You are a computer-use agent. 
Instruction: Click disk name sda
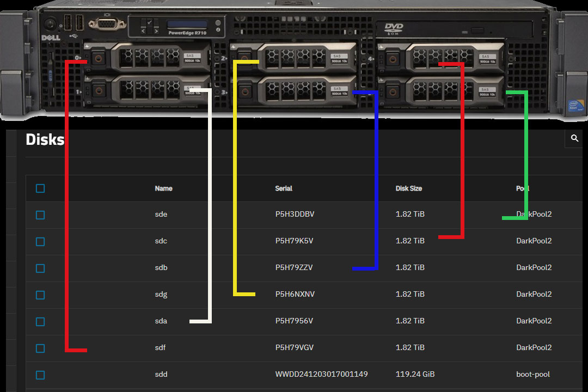tap(161, 321)
